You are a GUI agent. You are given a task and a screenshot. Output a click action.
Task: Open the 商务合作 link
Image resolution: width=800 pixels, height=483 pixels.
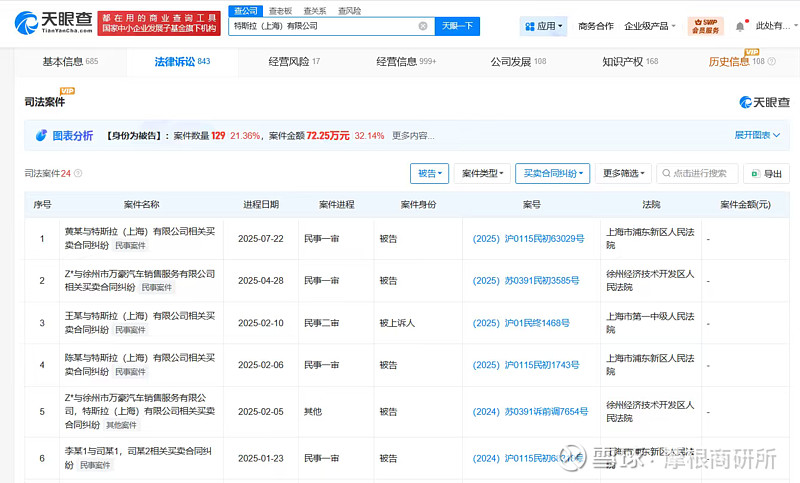(x=595, y=26)
